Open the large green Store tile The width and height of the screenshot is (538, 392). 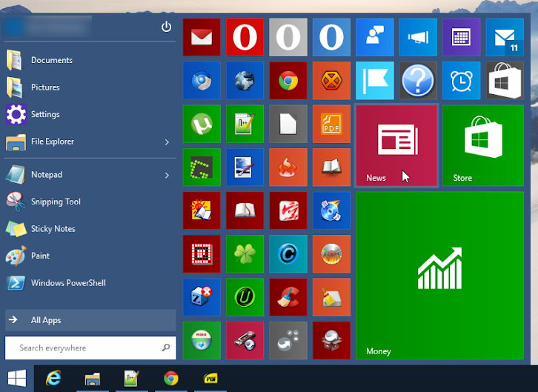pos(482,145)
